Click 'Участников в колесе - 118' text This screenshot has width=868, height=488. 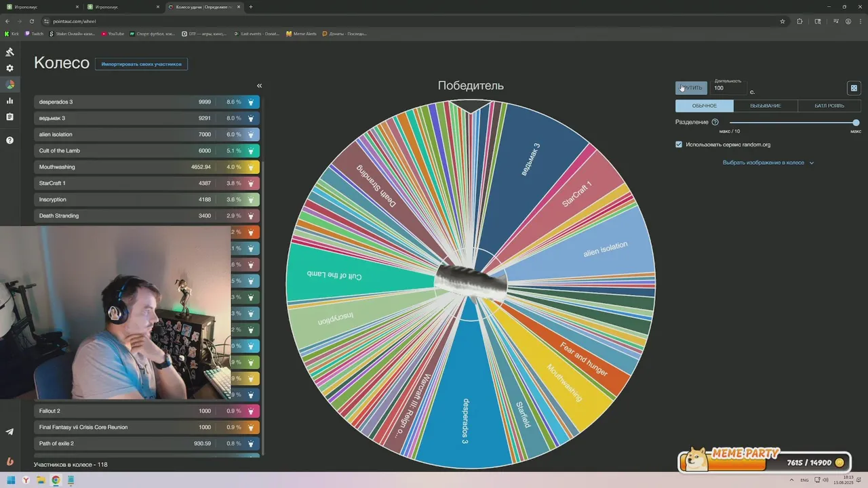pos(71,464)
